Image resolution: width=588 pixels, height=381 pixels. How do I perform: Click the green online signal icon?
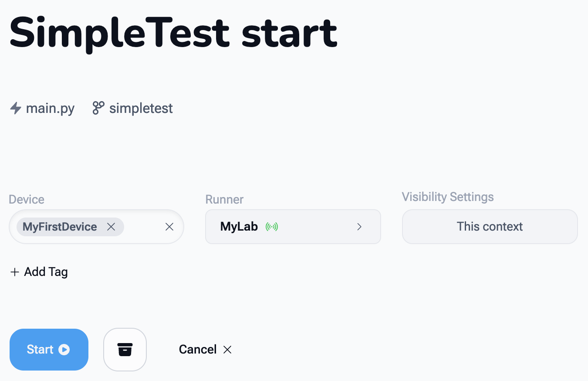click(x=272, y=227)
